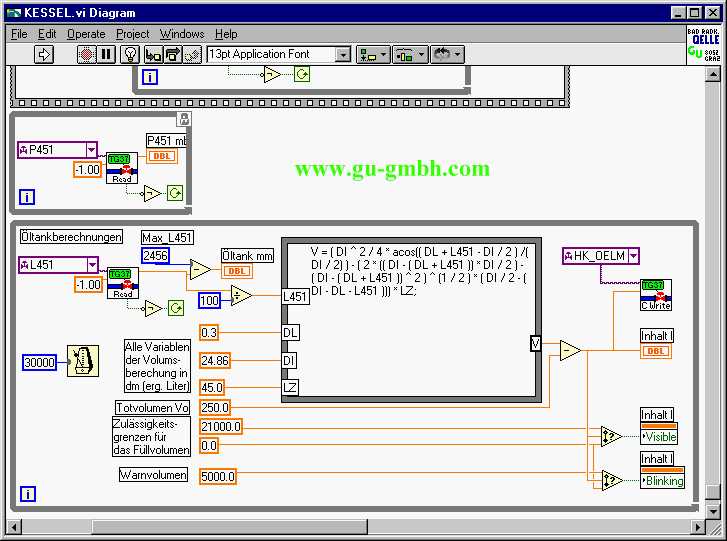Image resolution: width=727 pixels, height=541 pixels.
Task: Click the Warnvolumen constant 5000.0
Action: [218, 477]
